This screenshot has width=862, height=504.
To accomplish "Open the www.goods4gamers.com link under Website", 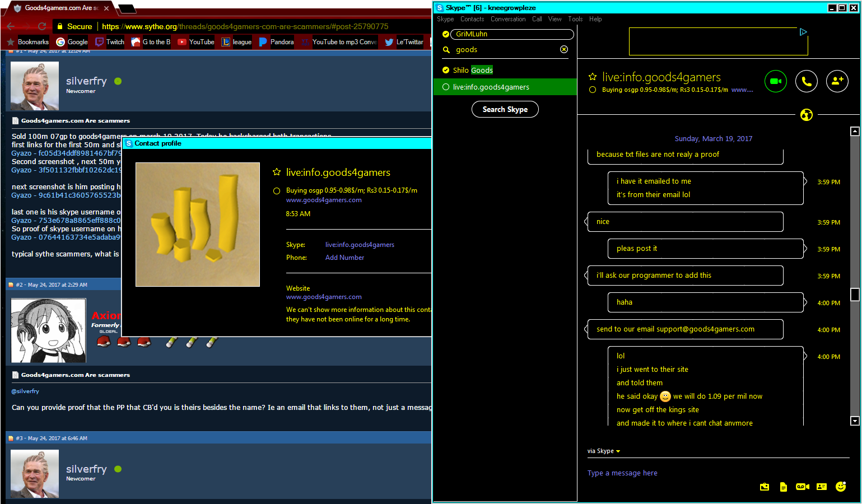I will (x=324, y=297).
